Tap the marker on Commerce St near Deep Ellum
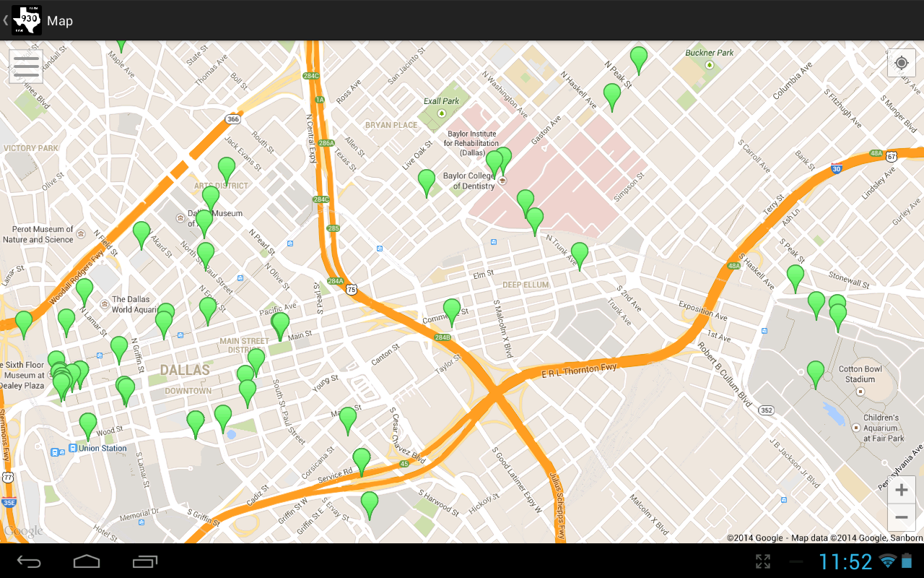 coord(452,313)
